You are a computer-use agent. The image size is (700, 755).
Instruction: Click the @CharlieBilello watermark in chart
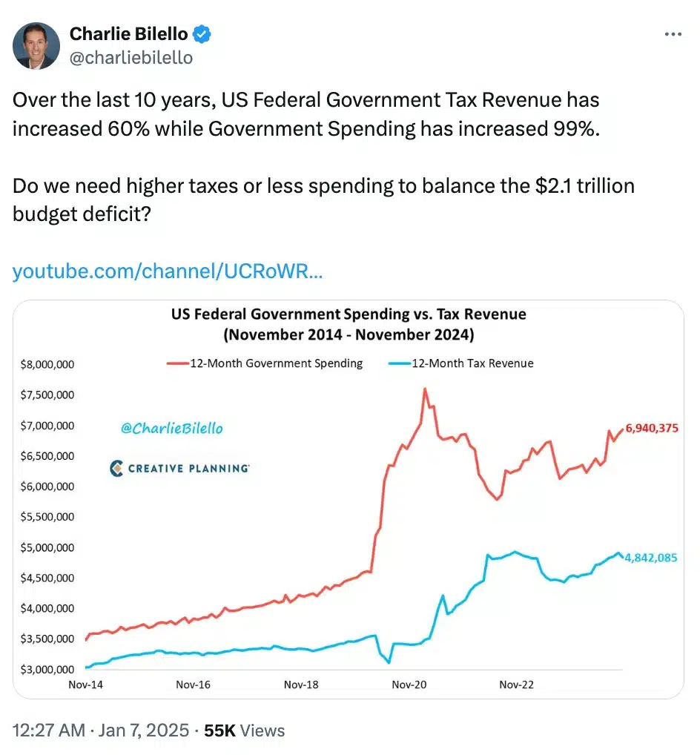click(171, 428)
